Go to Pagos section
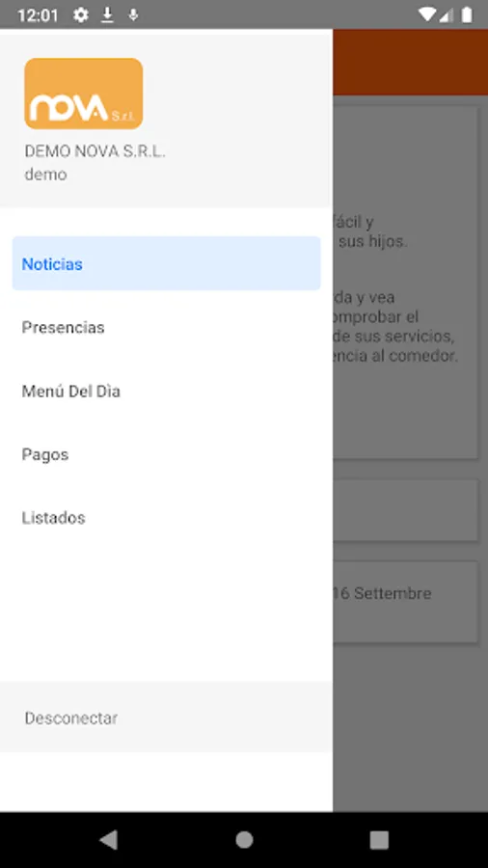The image size is (488, 868). [x=166, y=454]
